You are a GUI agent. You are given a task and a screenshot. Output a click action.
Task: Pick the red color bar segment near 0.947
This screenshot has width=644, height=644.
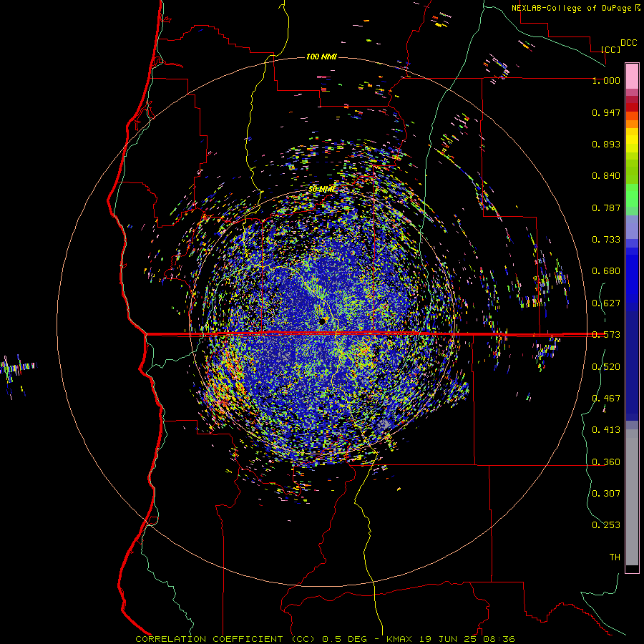coord(632,107)
